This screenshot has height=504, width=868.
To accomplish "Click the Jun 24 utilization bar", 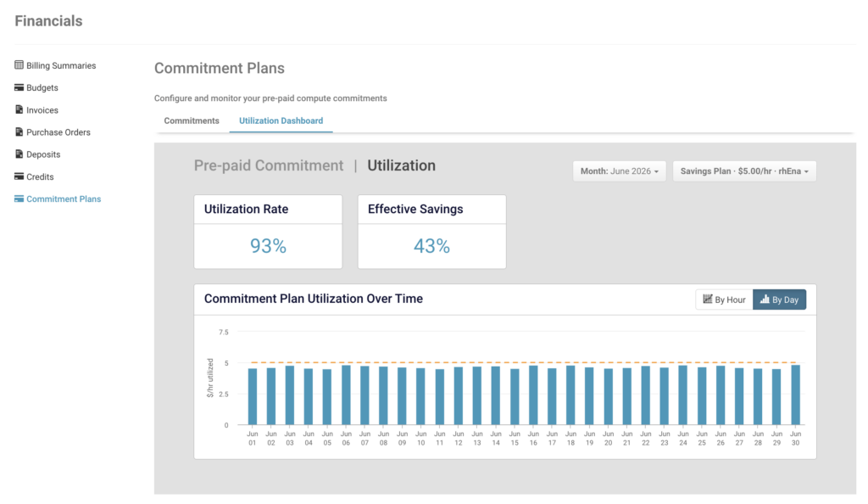I will click(683, 395).
